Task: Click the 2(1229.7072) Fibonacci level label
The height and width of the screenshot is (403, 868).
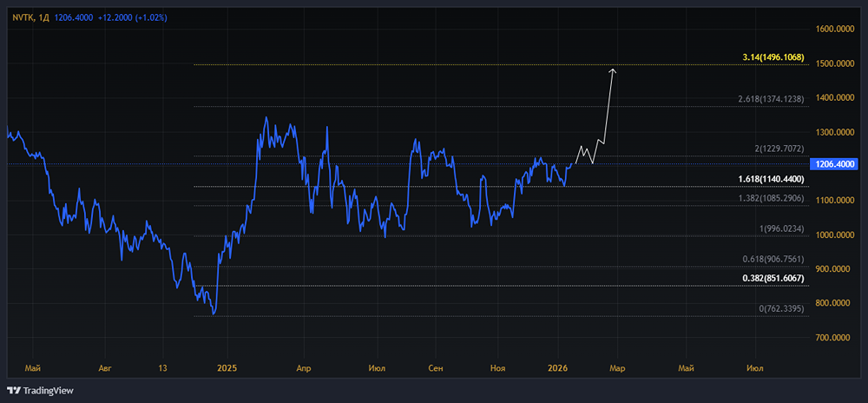Action: click(780, 149)
